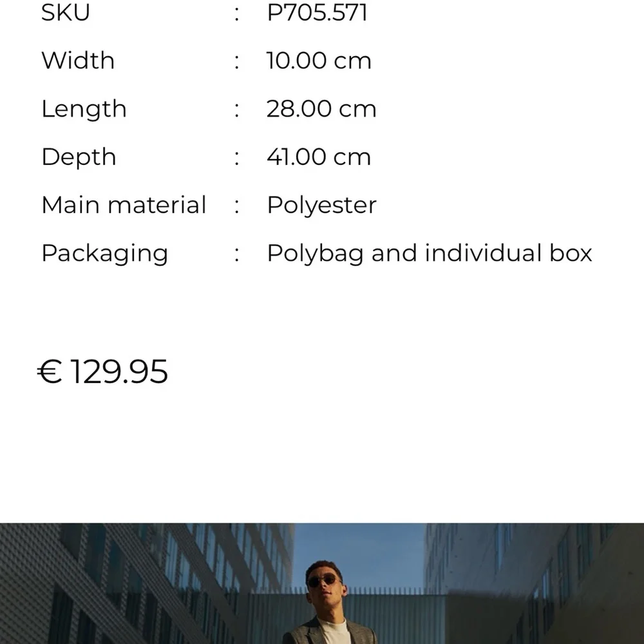
Task: Click the Polyester material value
Action: pos(321,205)
